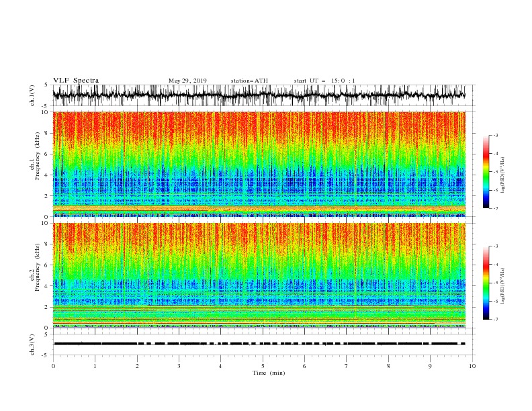Click the time axis tick label "9"

(x=430, y=366)
